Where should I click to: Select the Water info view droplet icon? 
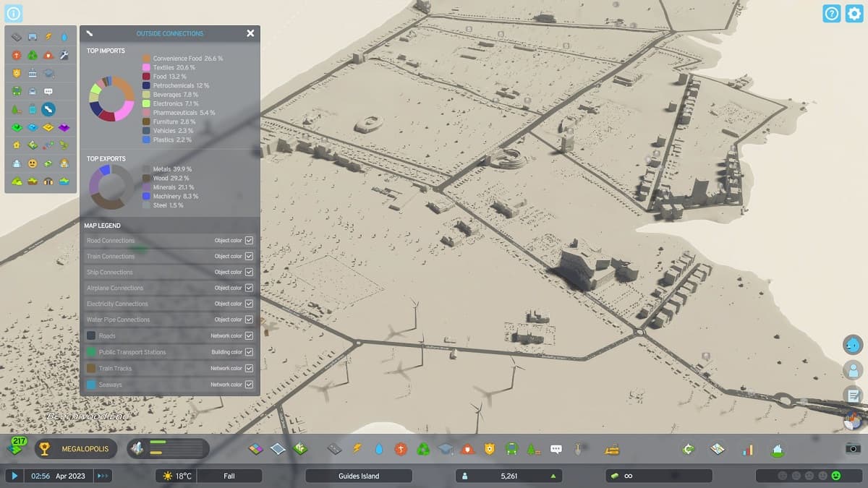tap(65, 37)
